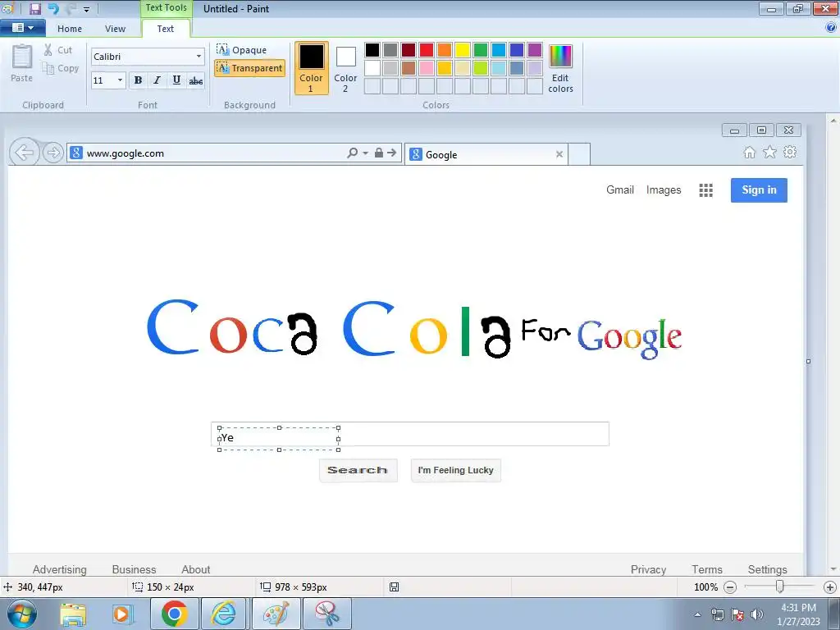This screenshot has height=630, width=840.
Task: Pick the purple color swatch
Action: coord(535,50)
